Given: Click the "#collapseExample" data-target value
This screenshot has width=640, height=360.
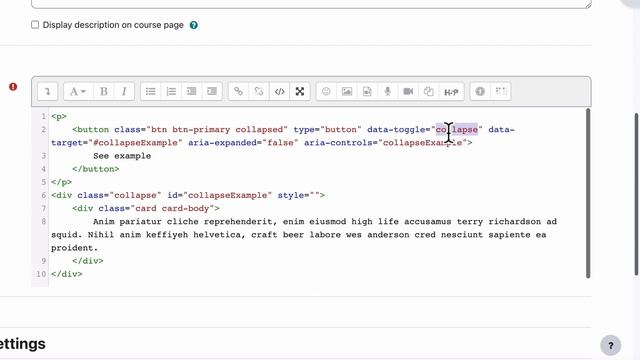Looking at the screenshot, I should (135, 142).
